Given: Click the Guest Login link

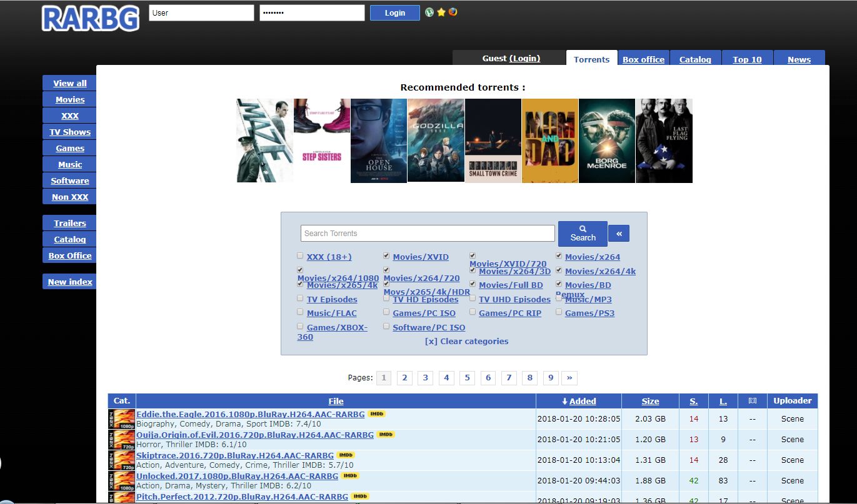Looking at the screenshot, I should [x=524, y=58].
